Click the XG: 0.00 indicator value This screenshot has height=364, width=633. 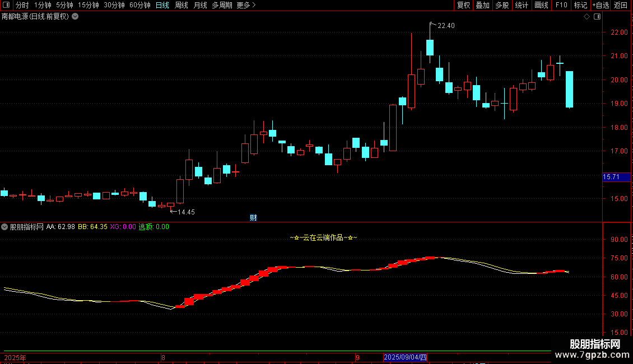(x=123, y=227)
